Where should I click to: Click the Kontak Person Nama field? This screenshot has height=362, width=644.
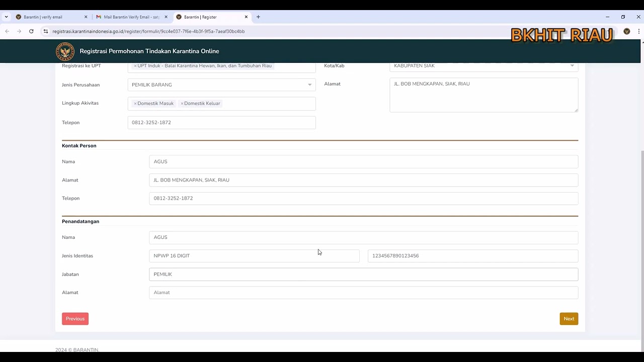(x=364, y=162)
